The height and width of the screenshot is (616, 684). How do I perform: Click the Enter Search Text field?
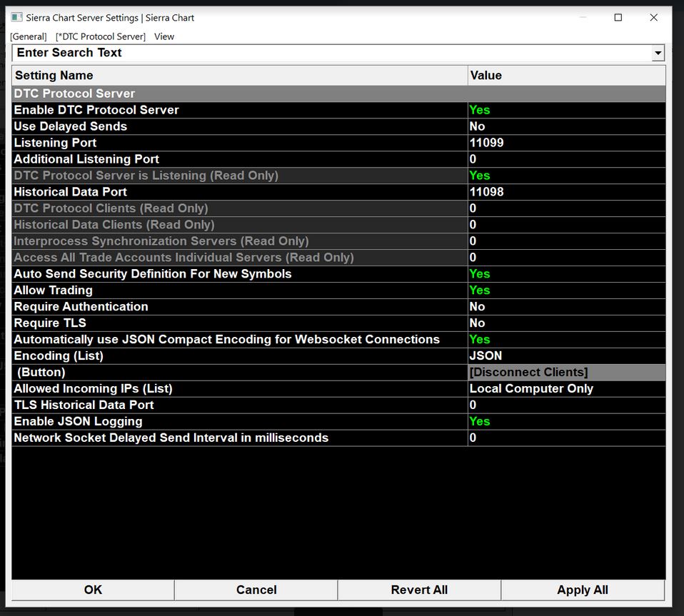coord(331,53)
